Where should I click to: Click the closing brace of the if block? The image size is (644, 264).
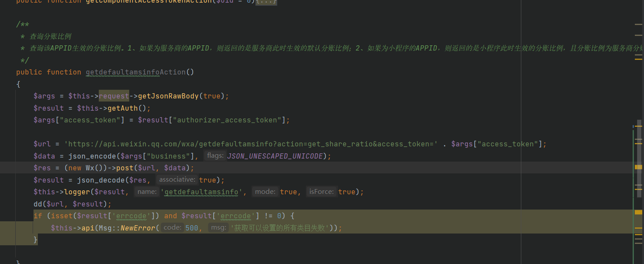(x=36, y=240)
